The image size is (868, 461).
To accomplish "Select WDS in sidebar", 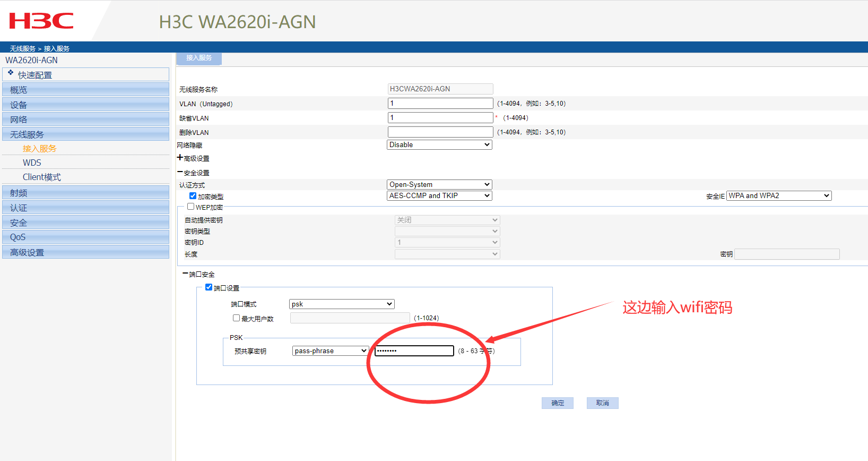I will pyautogui.click(x=32, y=163).
